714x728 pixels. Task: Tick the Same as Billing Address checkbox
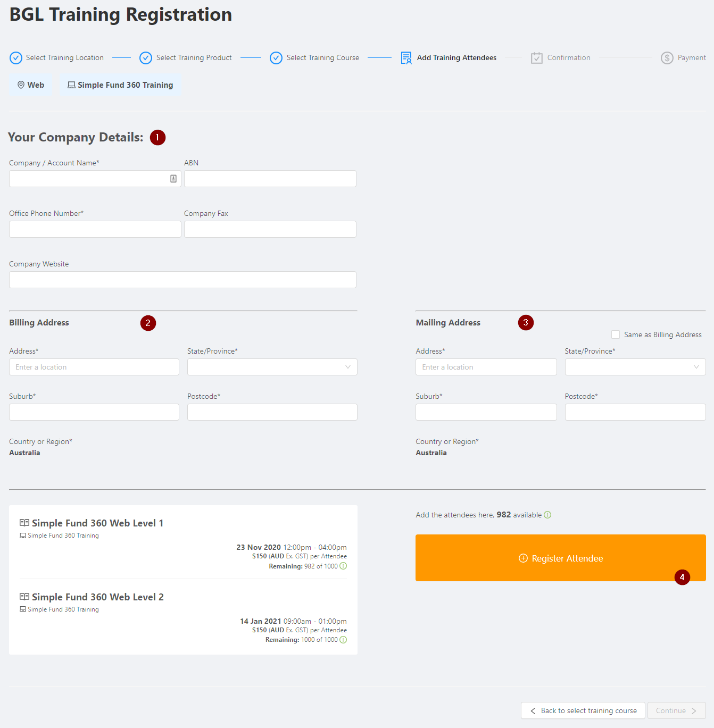tap(616, 334)
